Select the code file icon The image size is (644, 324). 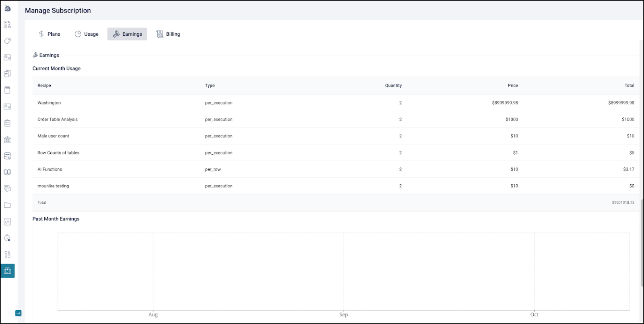click(x=7, y=222)
